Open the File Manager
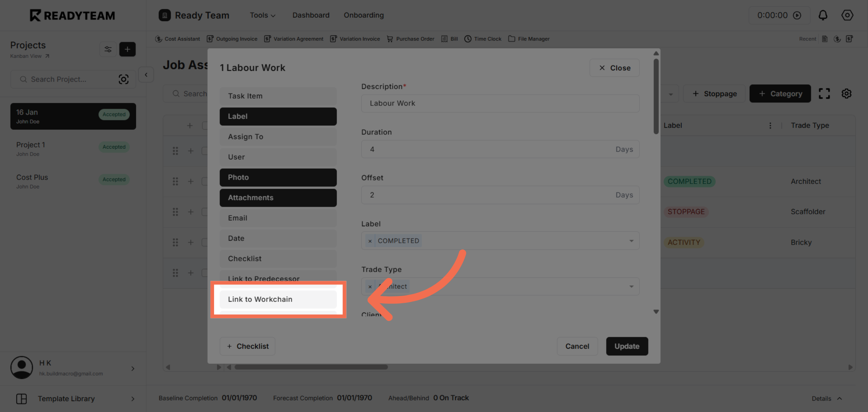The image size is (868, 412). [529, 39]
